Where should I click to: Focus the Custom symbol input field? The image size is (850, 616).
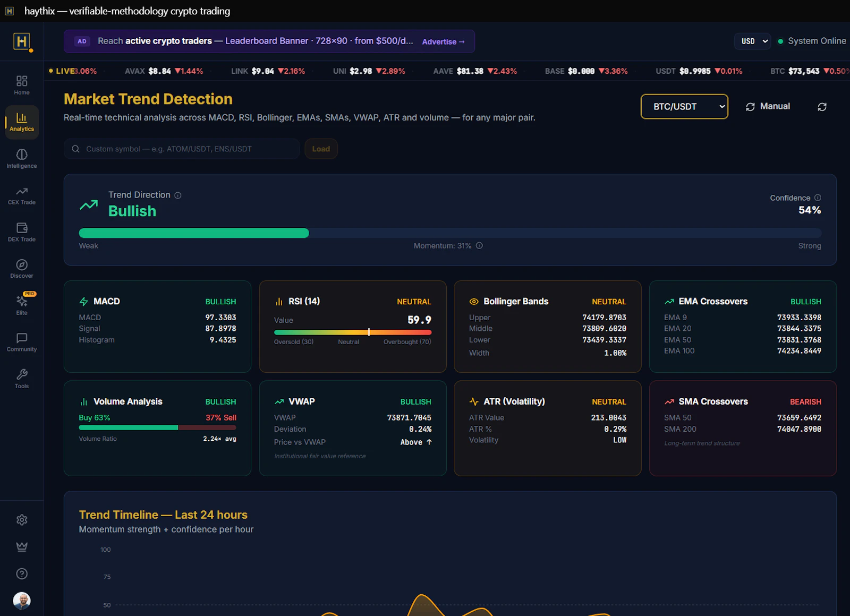182,149
